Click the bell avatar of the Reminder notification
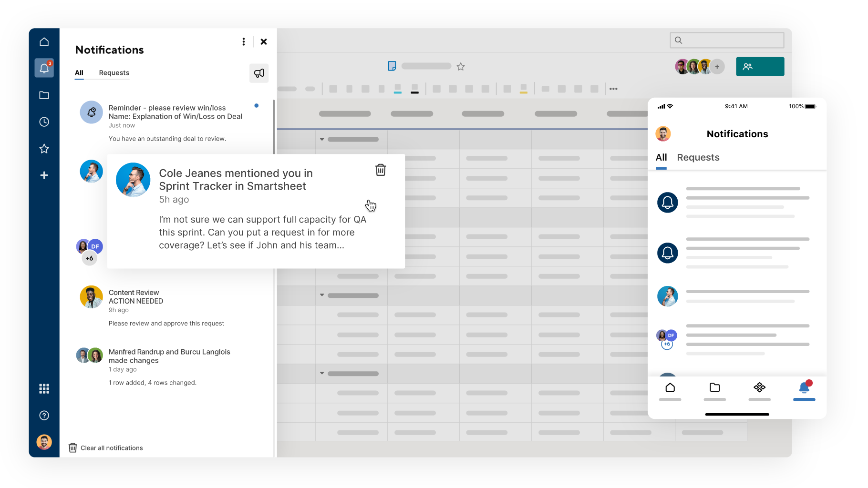Image resolution: width=868 pixels, height=488 pixels. 91,112
